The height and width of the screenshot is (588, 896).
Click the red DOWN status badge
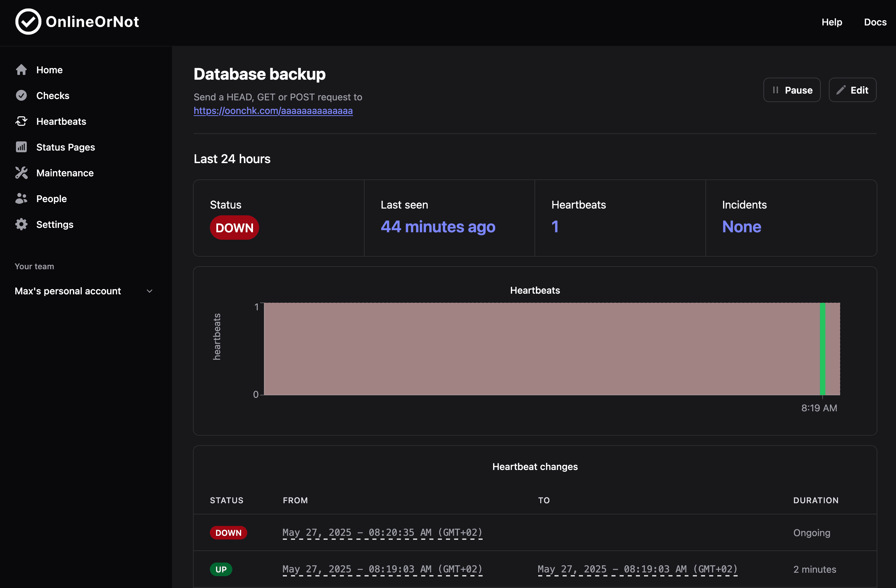[x=234, y=228]
